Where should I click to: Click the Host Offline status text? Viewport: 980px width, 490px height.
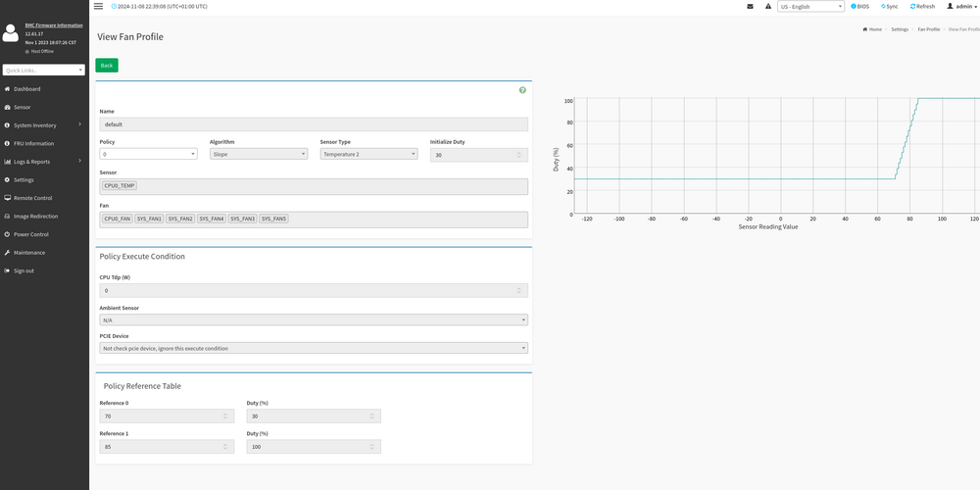tap(42, 51)
